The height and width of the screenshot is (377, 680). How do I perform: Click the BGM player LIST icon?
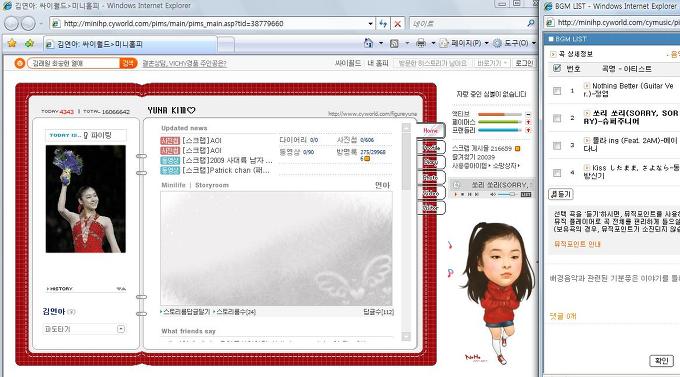526,195
